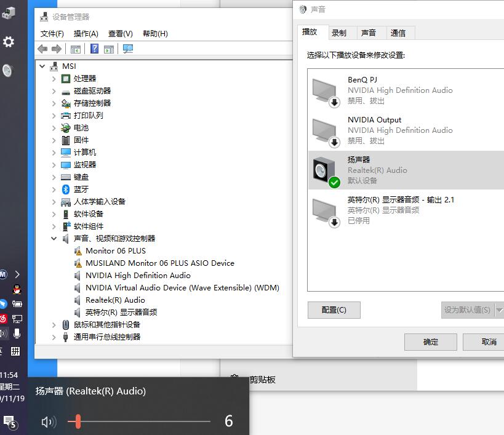Open the 查看(V) menu
Viewport: 504px width, 435px height.
(119, 34)
